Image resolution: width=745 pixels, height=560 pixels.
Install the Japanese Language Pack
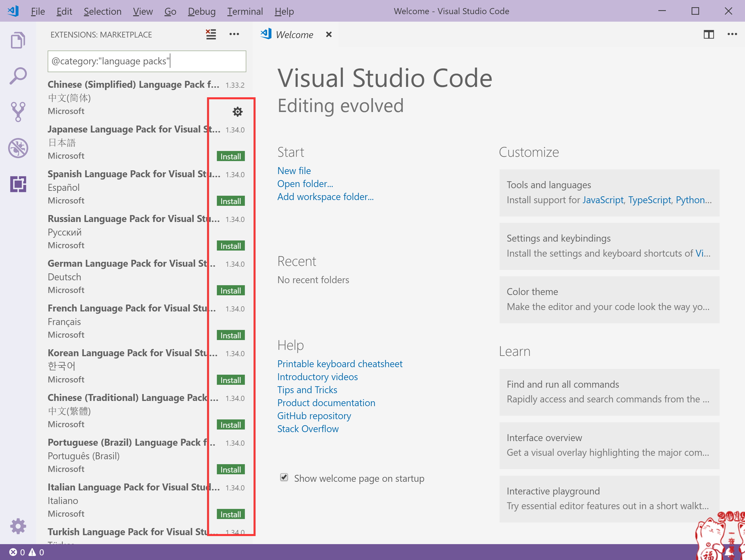point(230,156)
